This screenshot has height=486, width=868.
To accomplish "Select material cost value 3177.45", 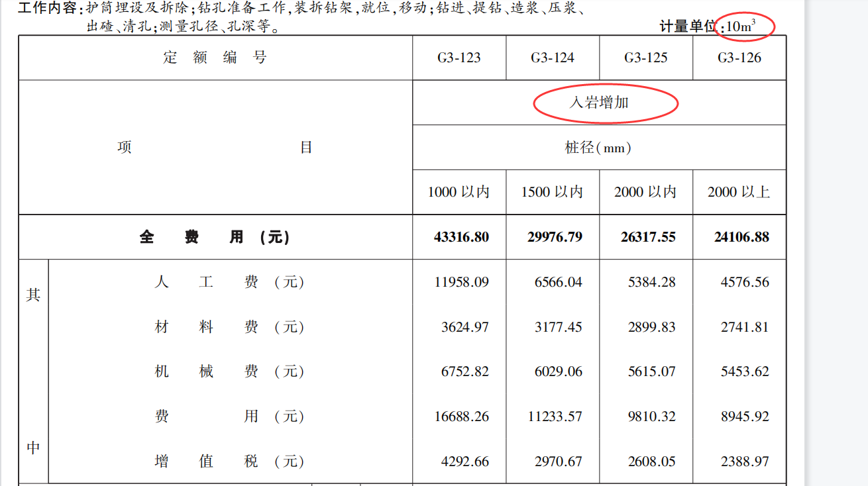I will (559, 327).
